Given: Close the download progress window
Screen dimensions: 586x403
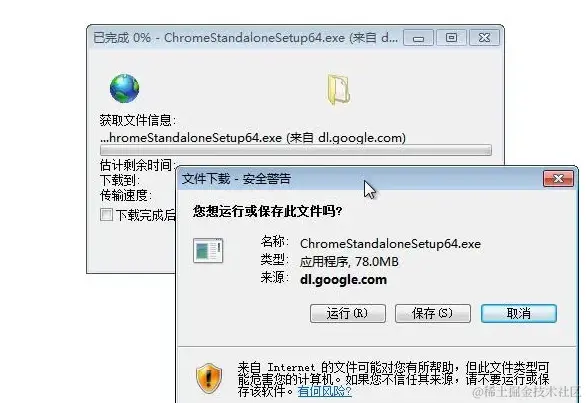Looking at the screenshot, I should click(x=484, y=38).
